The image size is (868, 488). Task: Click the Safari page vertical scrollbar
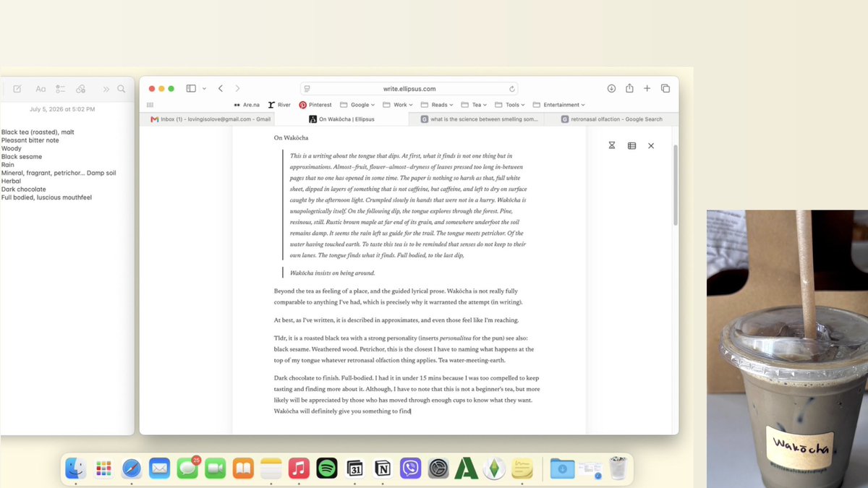pos(676,184)
